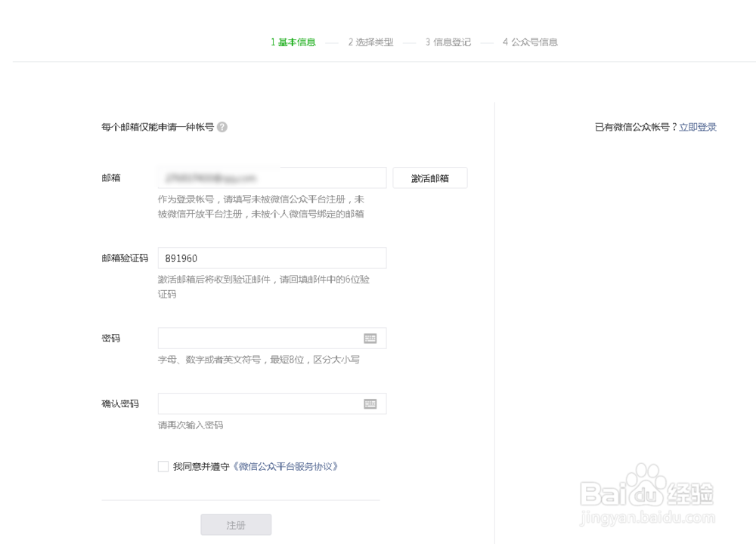Focus the 密码 input field

[272, 338]
